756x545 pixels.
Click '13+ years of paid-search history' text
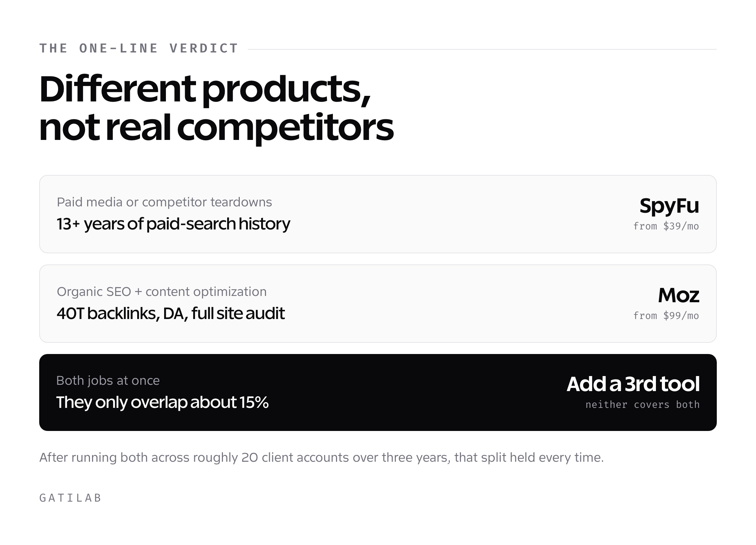point(174,224)
